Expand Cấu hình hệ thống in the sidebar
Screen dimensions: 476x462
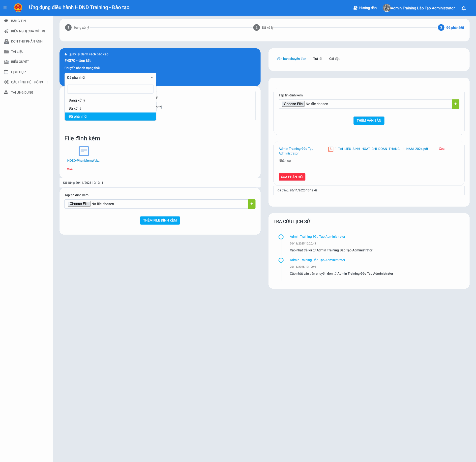pyautogui.click(x=27, y=82)
